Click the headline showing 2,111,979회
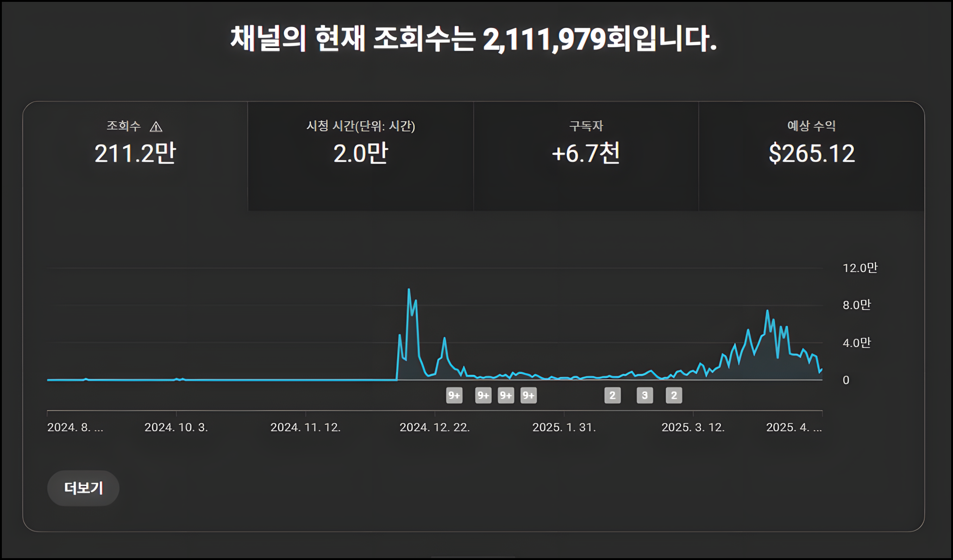This screenshot has height=560, width=953. (473, 38)
